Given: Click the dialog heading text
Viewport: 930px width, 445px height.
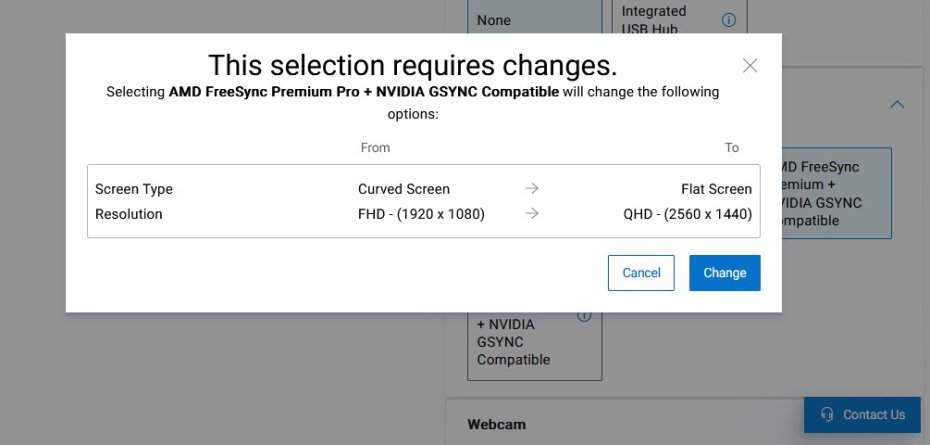Looking at the screenshot, I should [x=412, y=65].
